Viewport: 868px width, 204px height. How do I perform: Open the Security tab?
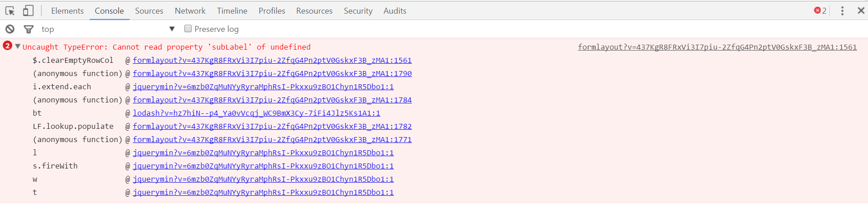pyautogui.click(x=358, y=10)
